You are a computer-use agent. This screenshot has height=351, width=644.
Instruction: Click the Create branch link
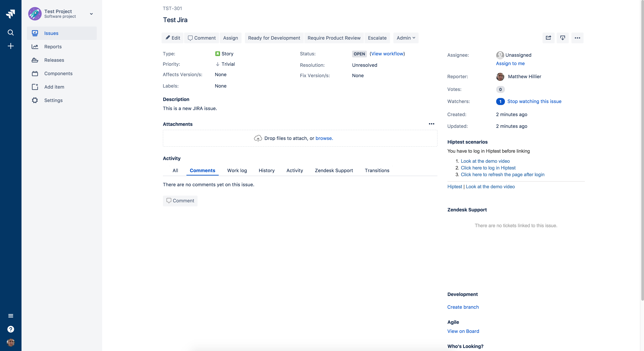463,307
